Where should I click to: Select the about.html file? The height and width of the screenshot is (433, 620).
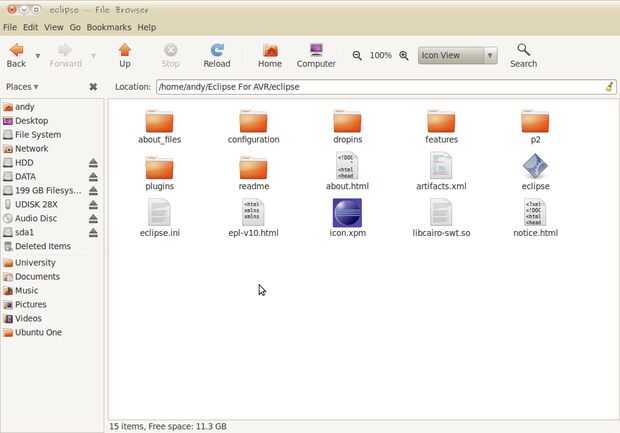coord(347,172)
